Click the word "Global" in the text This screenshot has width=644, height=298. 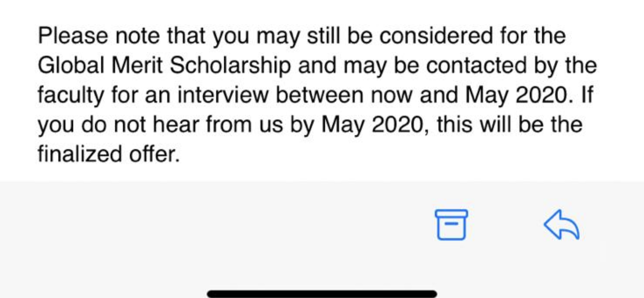(71, 66)
